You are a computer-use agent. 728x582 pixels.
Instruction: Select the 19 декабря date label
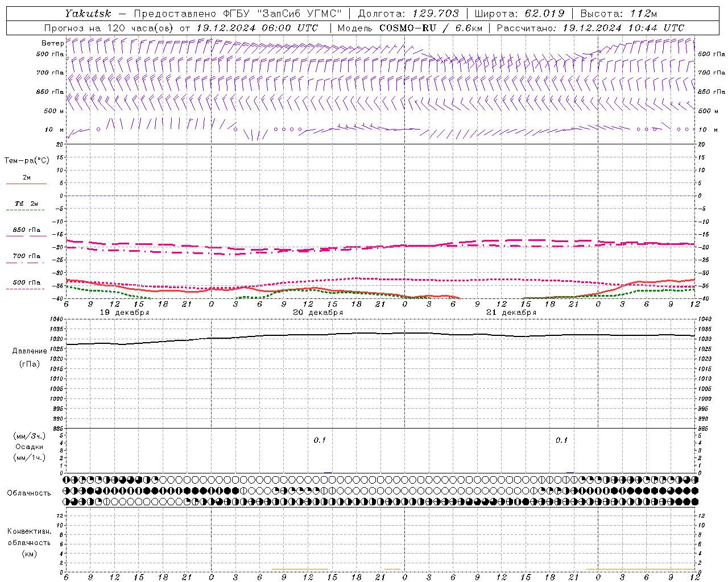pyautogui.click(x=125, y=313)
